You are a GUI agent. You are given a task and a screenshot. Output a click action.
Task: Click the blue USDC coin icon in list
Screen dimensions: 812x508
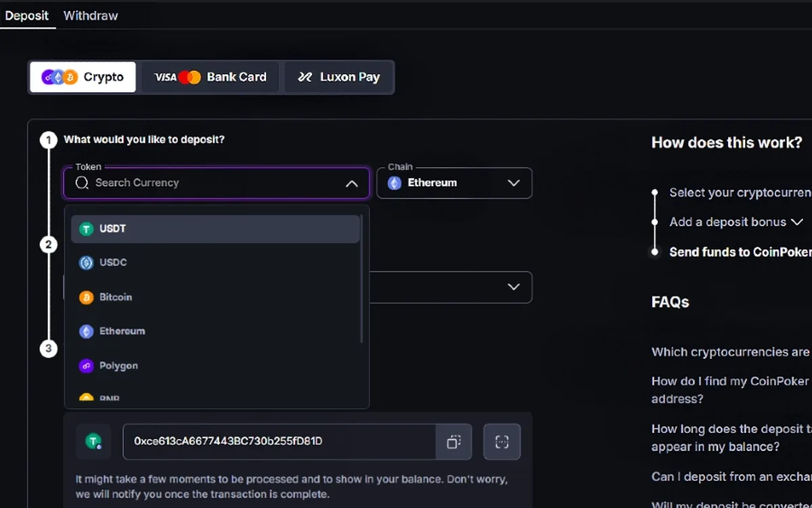tap(86, 263)
